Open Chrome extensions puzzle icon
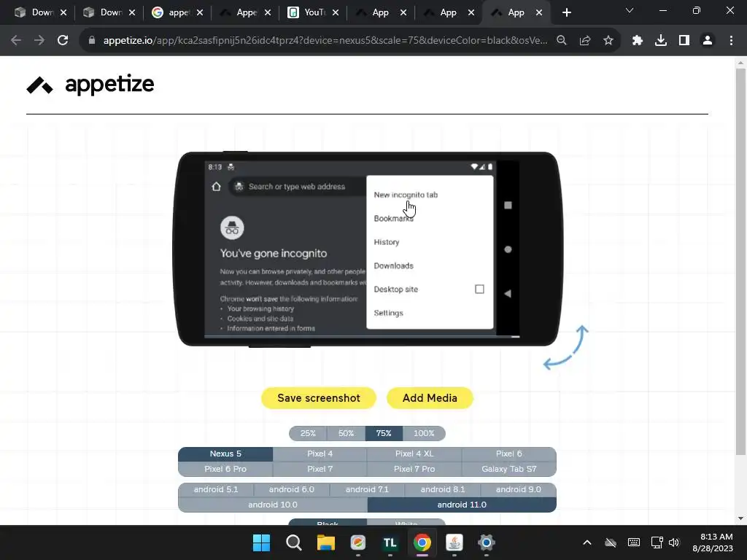The height and width of the screenshot is (560, 747). pyautogui.click(x=638, y=41)
